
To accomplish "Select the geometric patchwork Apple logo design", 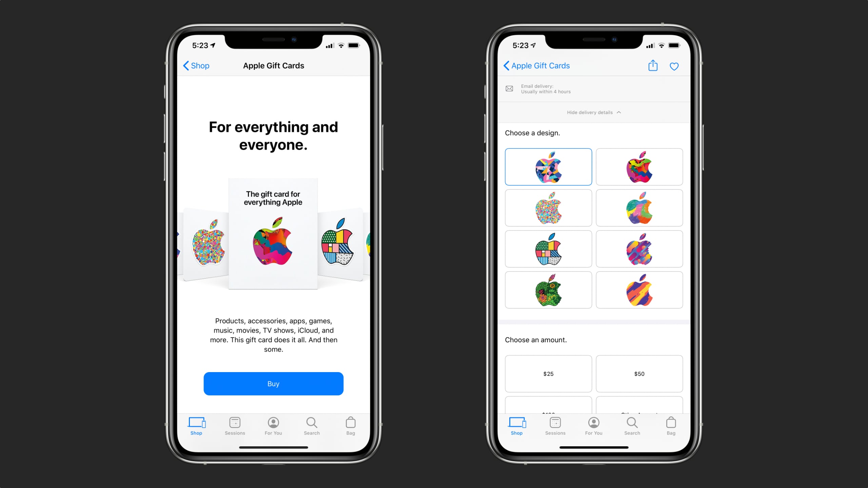I will click(549, 249).
